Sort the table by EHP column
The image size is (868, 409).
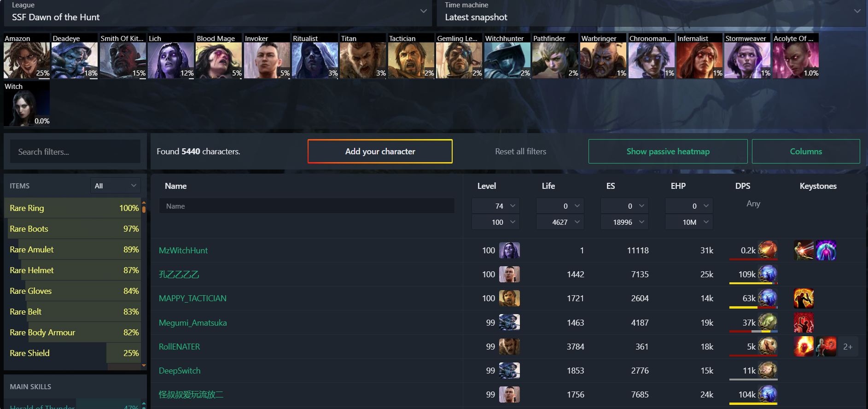pyautogui.click(x=678, y=186)
